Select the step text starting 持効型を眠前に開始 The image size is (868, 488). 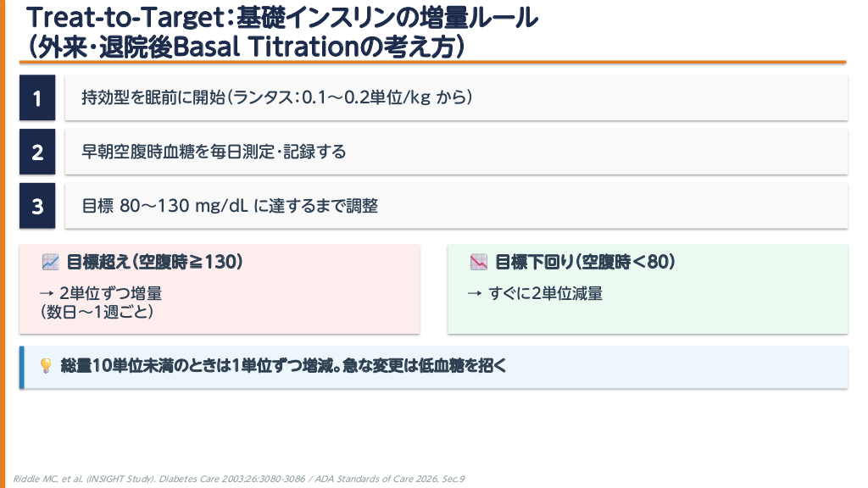276,98
